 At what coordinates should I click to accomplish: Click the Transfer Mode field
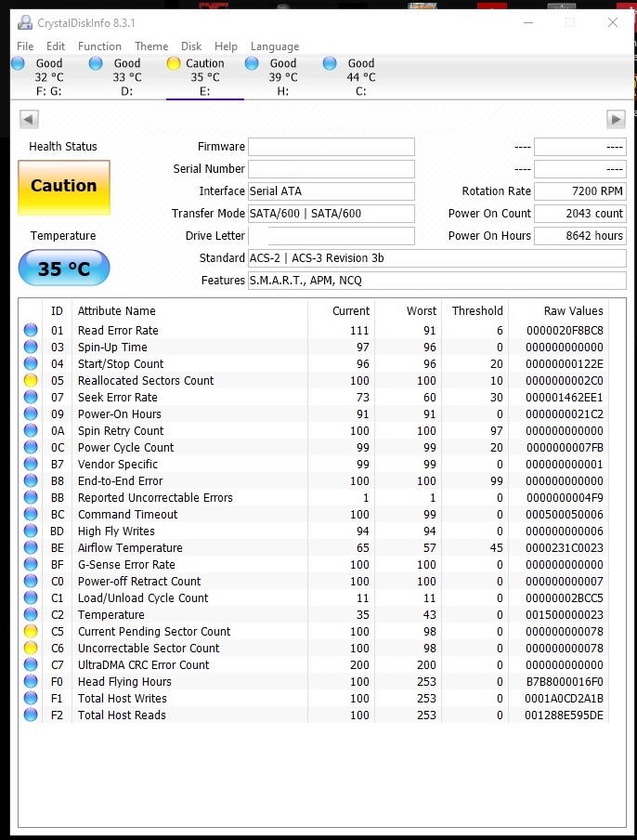click(331, 213)
